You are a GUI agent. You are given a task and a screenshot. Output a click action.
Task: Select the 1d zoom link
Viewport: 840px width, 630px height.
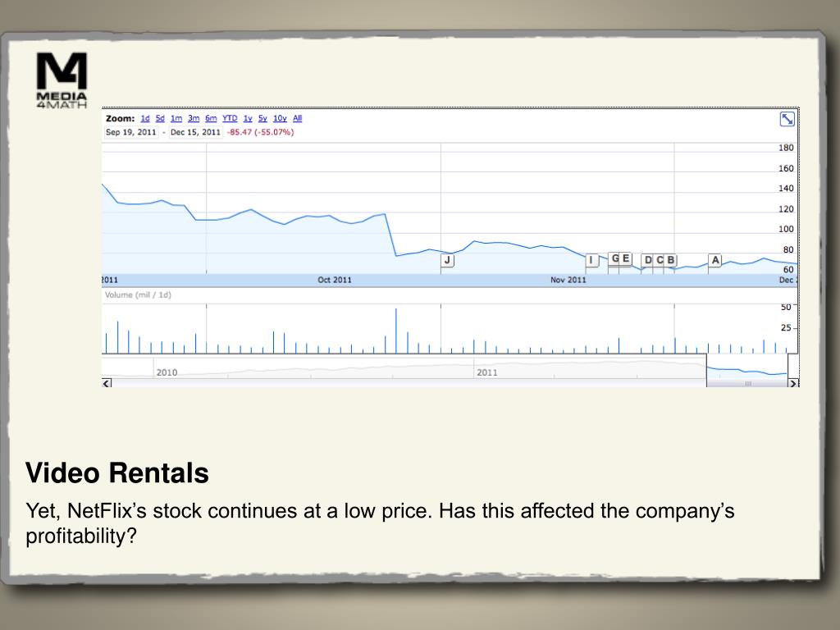[x=145, y=118]
